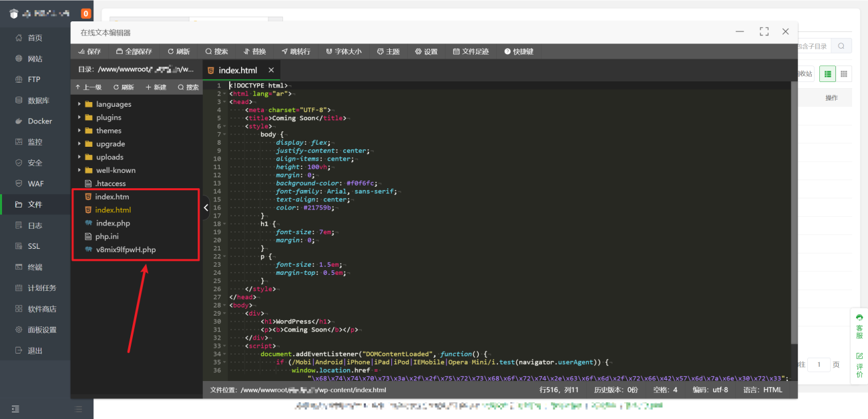Screen dimensions: 868x419
Task: Switch to grid view in file manager
Action: click(844, 73)
